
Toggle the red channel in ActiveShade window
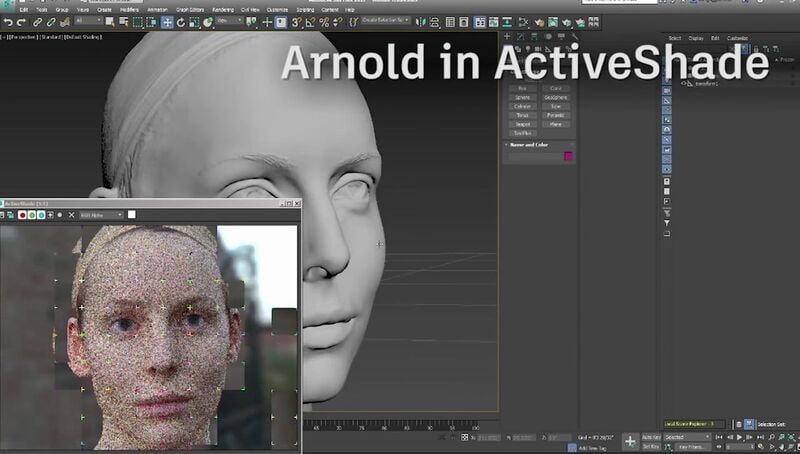click(22, 215)
